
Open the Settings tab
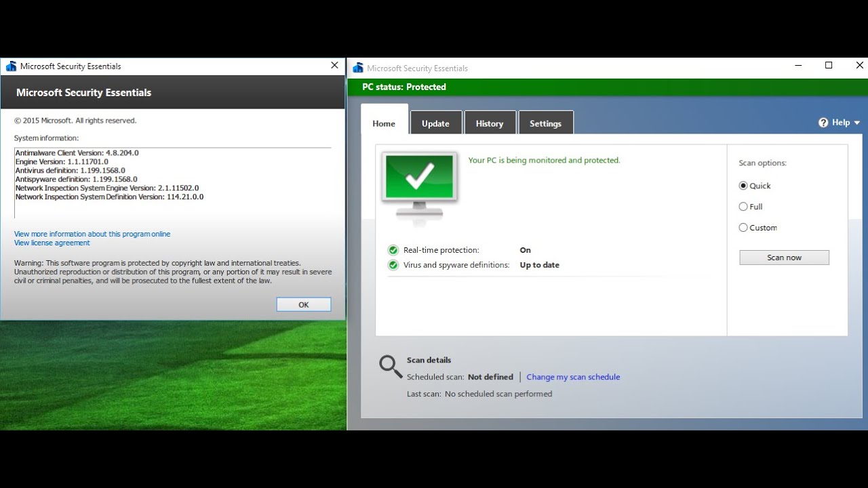coord(545,123)
